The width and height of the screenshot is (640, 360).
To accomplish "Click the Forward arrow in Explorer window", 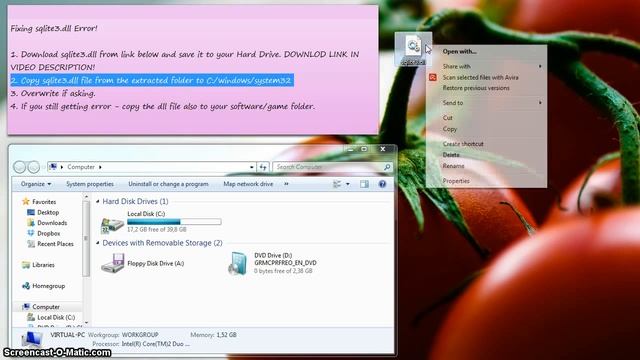I will (33, 167).
